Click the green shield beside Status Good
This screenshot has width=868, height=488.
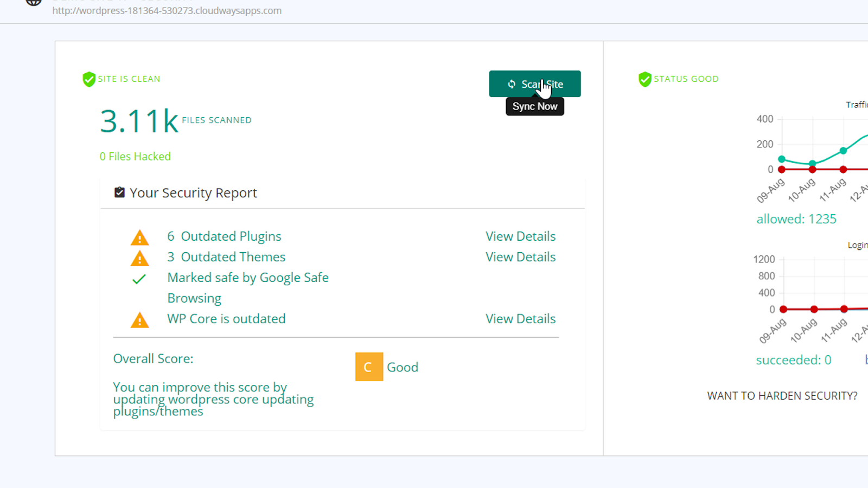[x=644, y=79]
